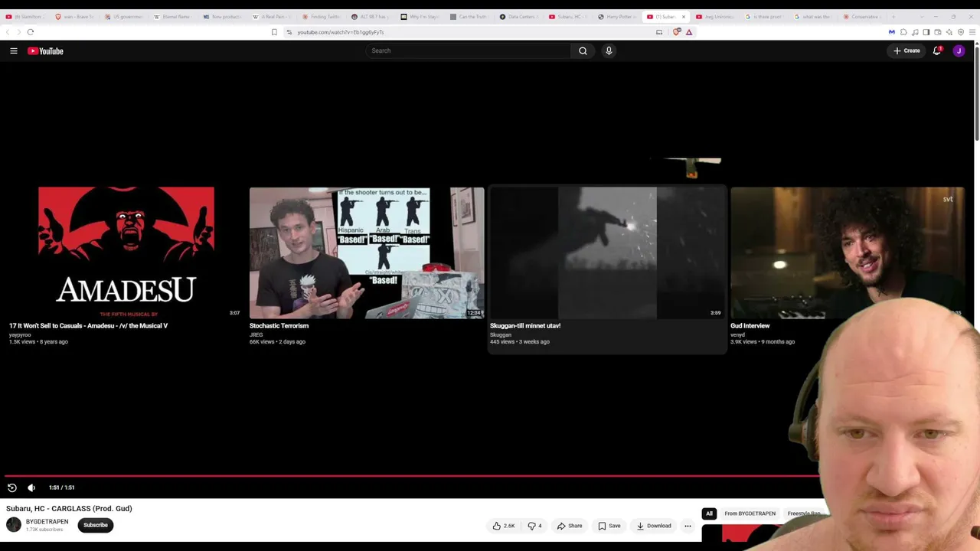
Task: Toggle the browser sidebar panel
Action: pyautogui.click(x=926, y=32)
